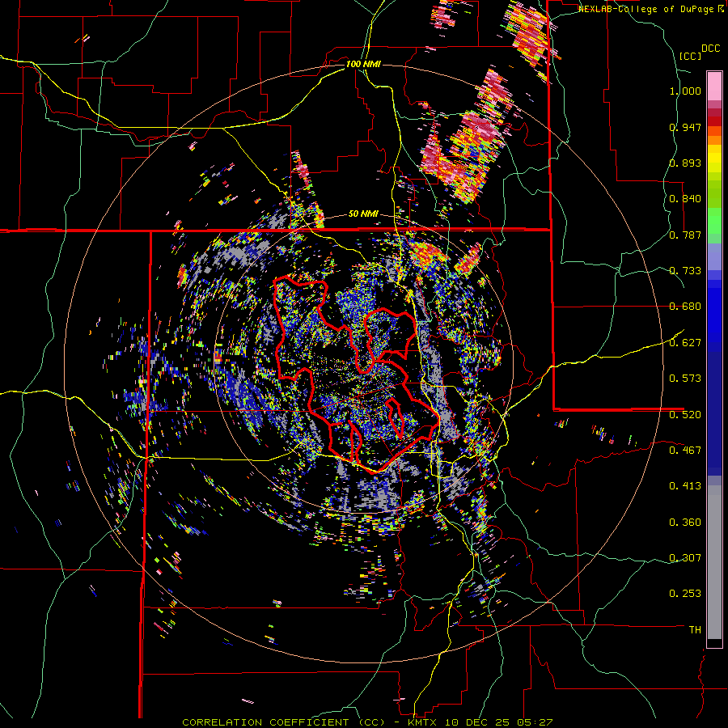The height and width of the screenshot is (728, 728).
Task: Select the 0.413 scale value
Action: [x=685, y=486]
